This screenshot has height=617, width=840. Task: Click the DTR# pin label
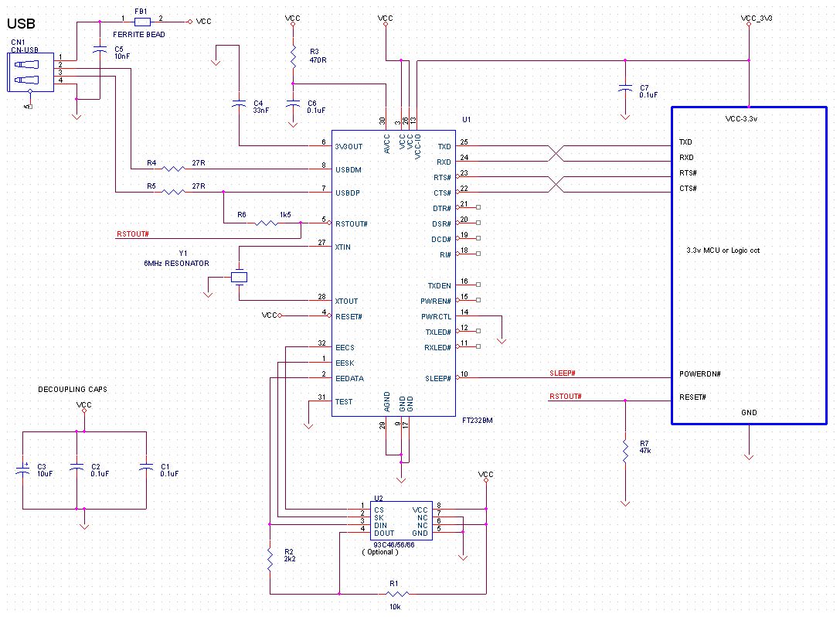(442, 208)
